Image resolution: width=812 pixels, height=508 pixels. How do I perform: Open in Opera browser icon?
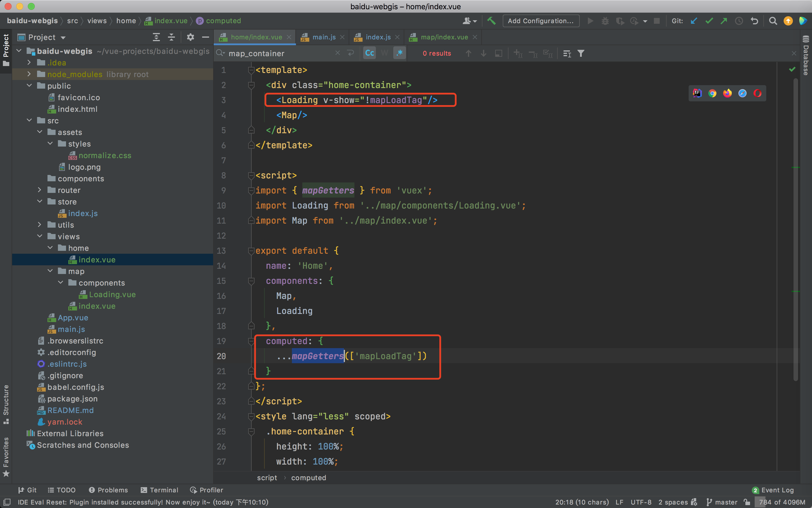757,93
